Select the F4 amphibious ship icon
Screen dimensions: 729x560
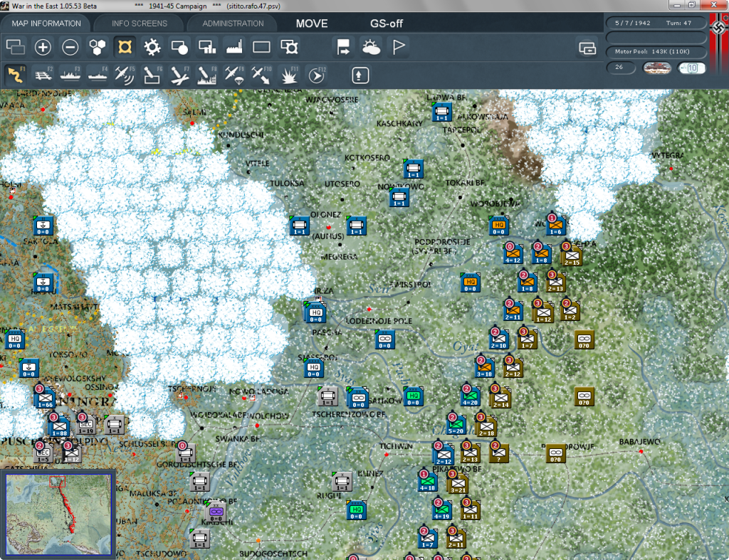tap(98, 75)
